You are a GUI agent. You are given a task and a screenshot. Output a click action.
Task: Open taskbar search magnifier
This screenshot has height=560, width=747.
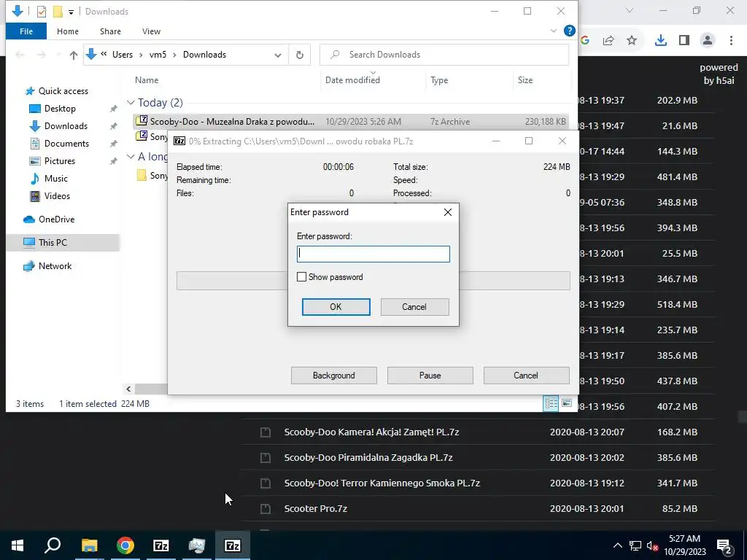(x=53, y=545)
